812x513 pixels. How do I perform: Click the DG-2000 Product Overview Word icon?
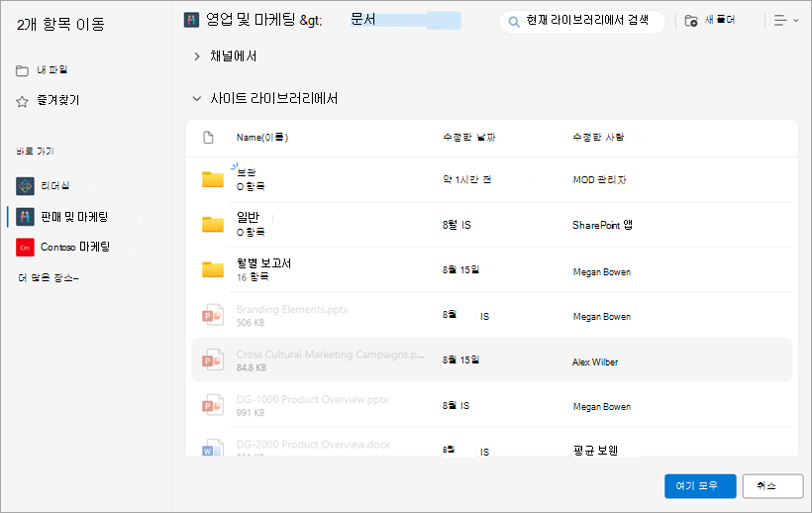point(212,448)
